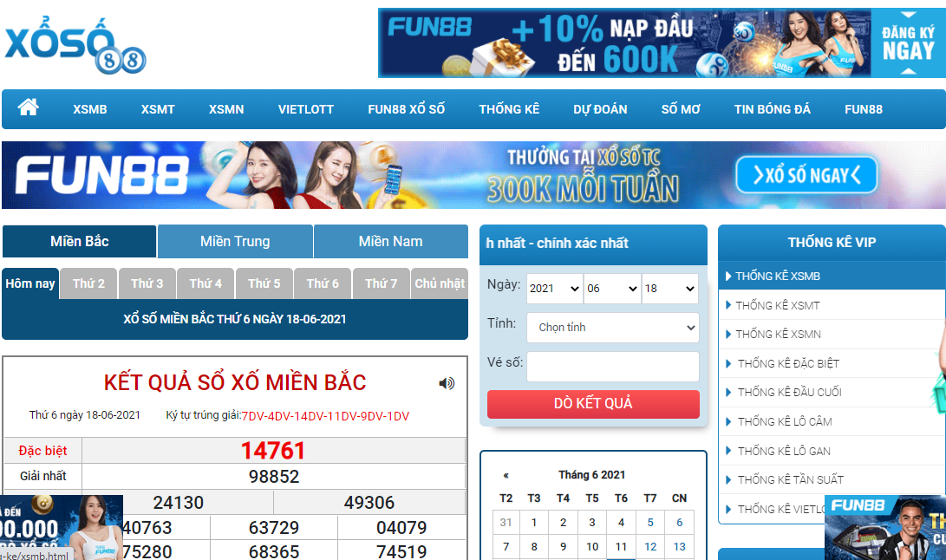This screenshot has height=560, width=946.
Task: Select the Thứ 2 day tab
Action: tap(88, 283)
